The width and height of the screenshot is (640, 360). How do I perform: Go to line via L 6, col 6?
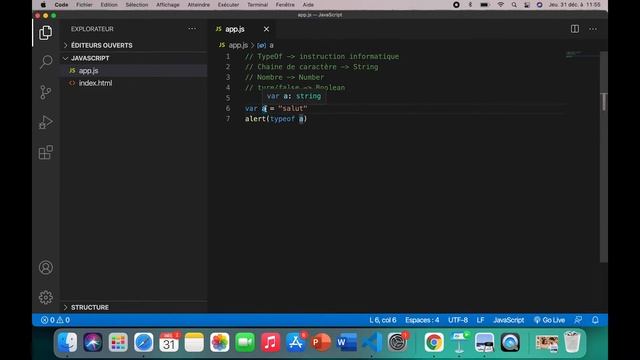point(383,320)
